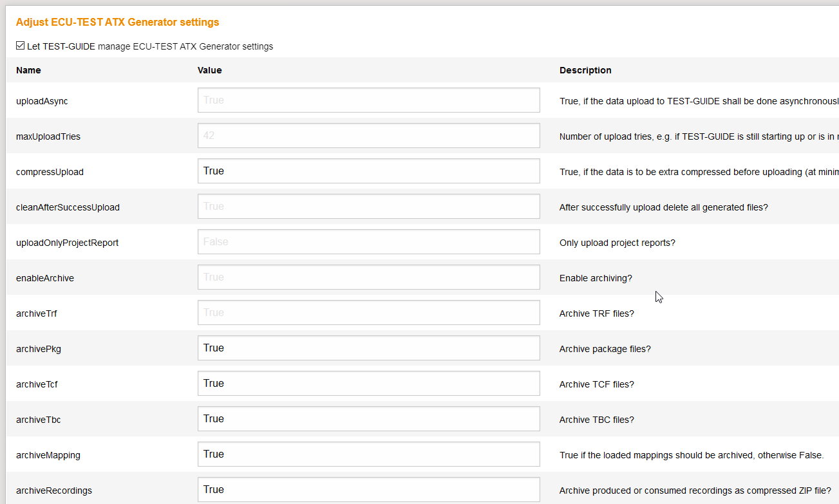The width and height of the screenshot is (839, 504).
Task: Click the Description column header
Action: pos(585,70)
